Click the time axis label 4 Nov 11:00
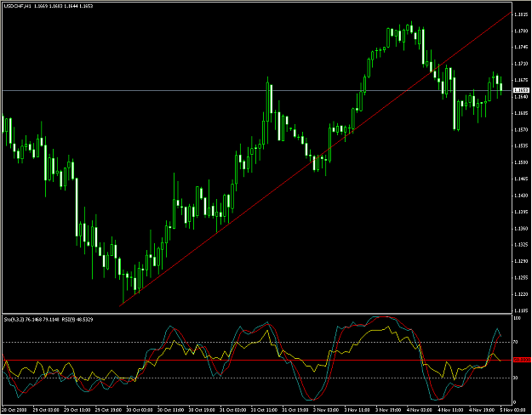532x415 pixels. [451, 410]
